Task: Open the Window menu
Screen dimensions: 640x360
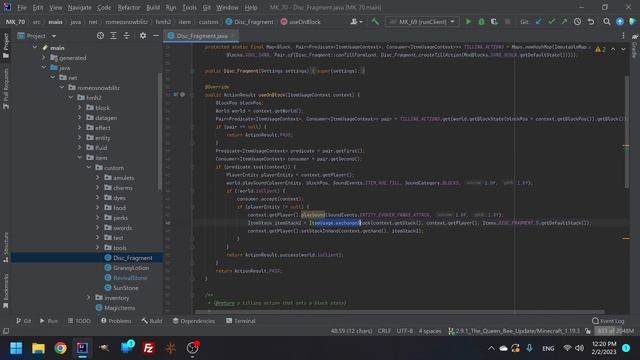Action: pyautogui.click(x=227, y=7)
